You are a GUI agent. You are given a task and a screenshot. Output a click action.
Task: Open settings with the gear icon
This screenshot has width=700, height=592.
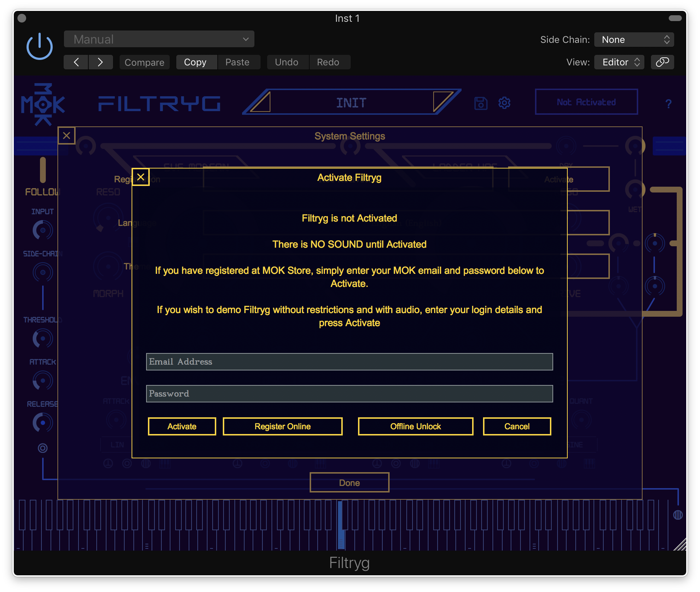504,103
